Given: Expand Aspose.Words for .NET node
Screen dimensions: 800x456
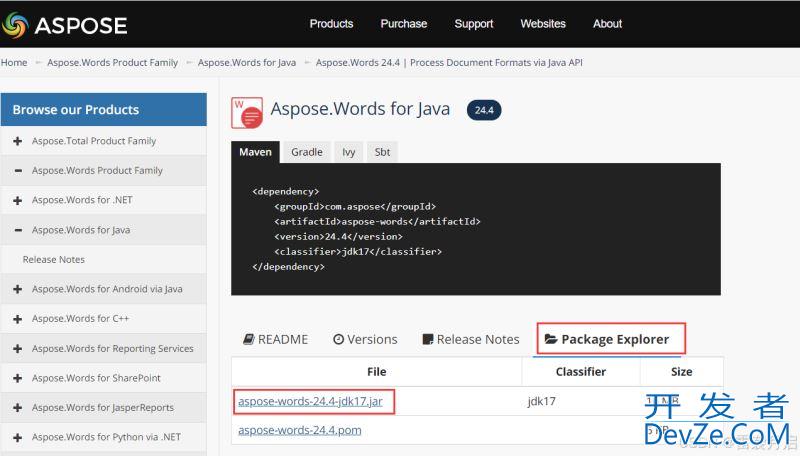Looking at the screenshot, I should 18,200.
